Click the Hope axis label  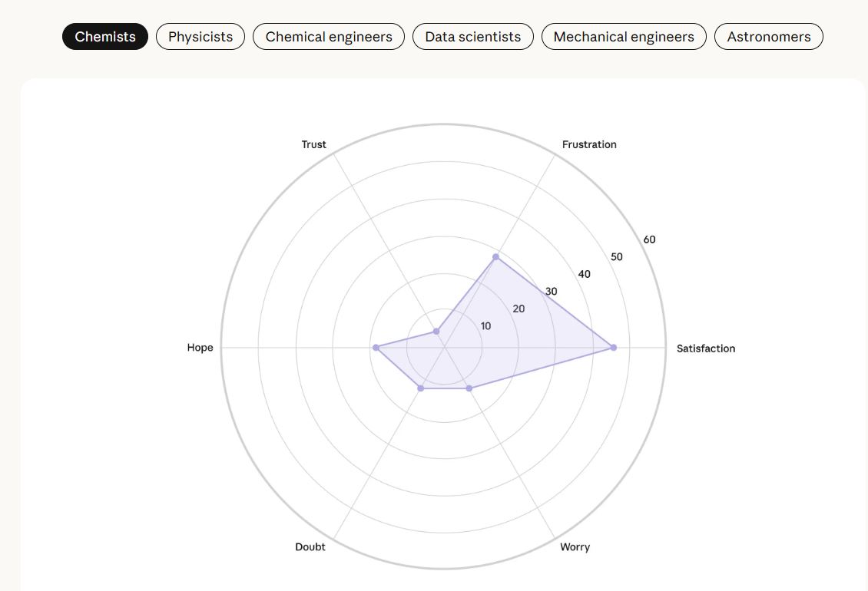pyautogui.click(x=200, y=348)
